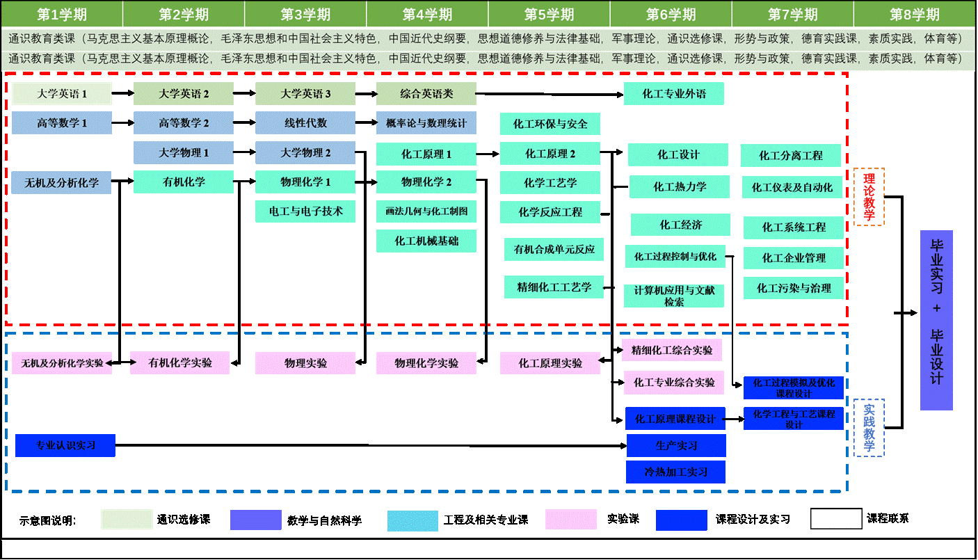Click the 第7学期 header cell
The width and height of the screenshot is (978, 560).
pos(793,14)
